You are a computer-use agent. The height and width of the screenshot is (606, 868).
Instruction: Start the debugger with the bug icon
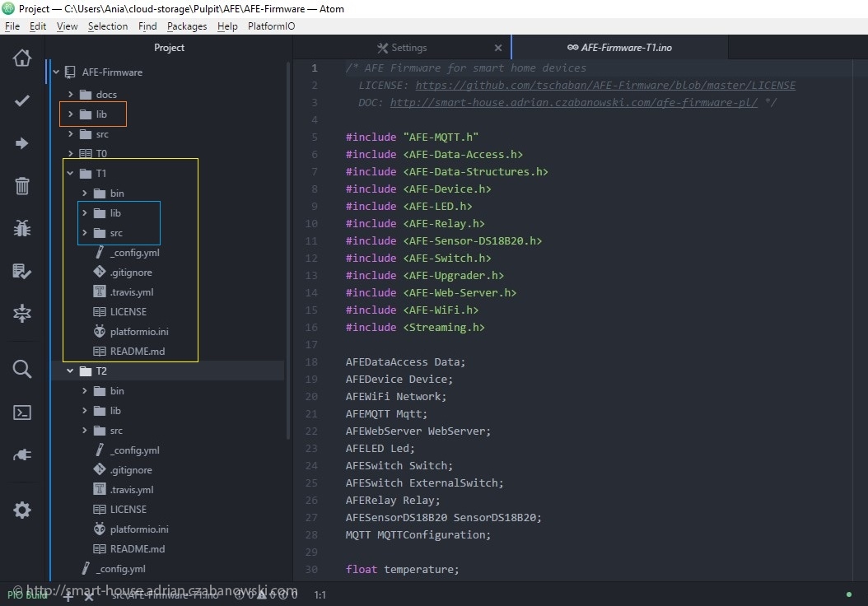click(22, 228)
